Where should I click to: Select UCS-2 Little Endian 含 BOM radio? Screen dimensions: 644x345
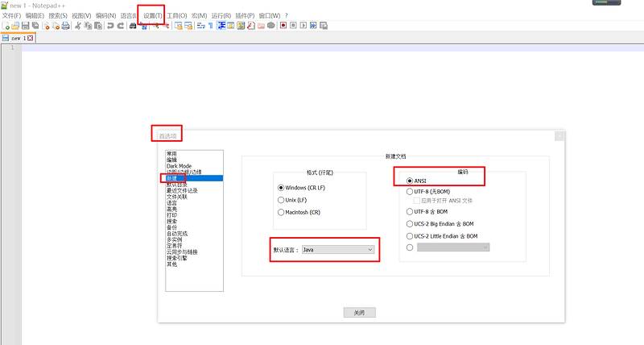point(410,236)
